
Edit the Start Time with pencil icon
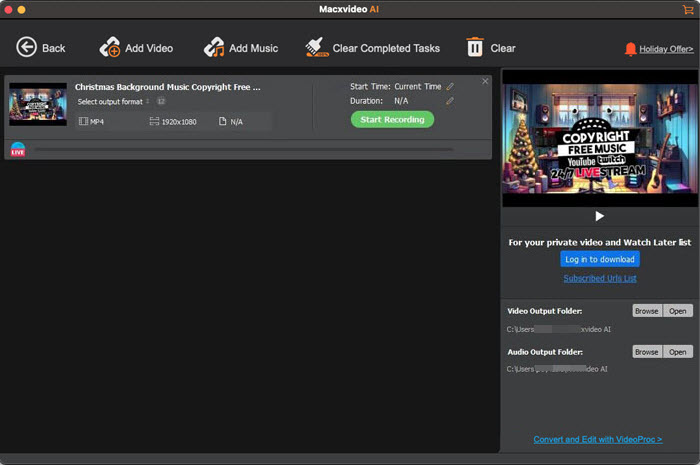pyautogui.click(x=450, y=87)
